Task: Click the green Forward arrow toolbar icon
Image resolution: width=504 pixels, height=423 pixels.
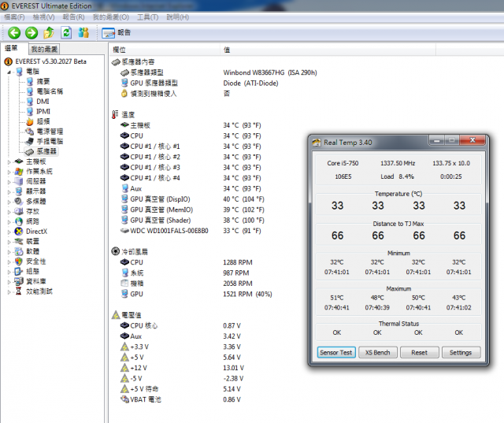Action: click(x=31, y=32)
